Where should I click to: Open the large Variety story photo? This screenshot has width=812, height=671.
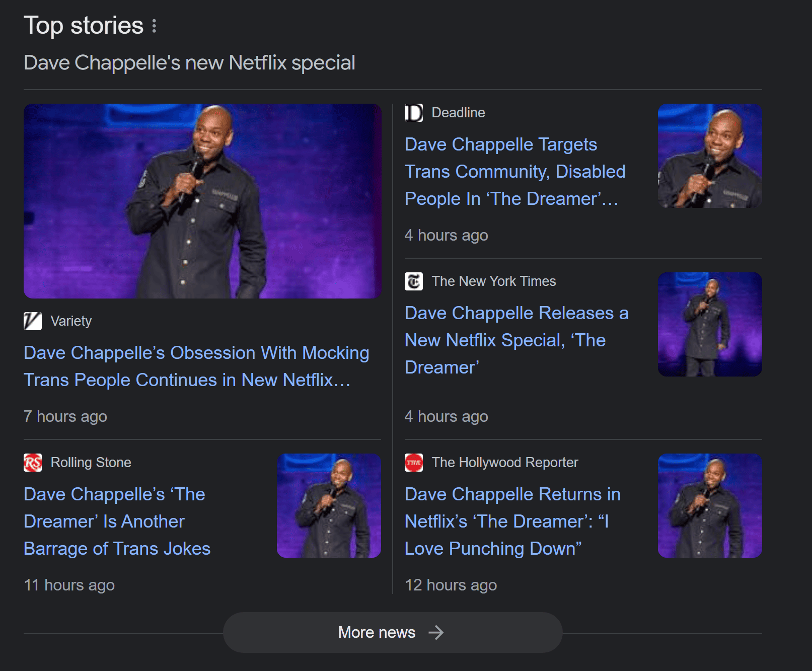tap(202, 201)
